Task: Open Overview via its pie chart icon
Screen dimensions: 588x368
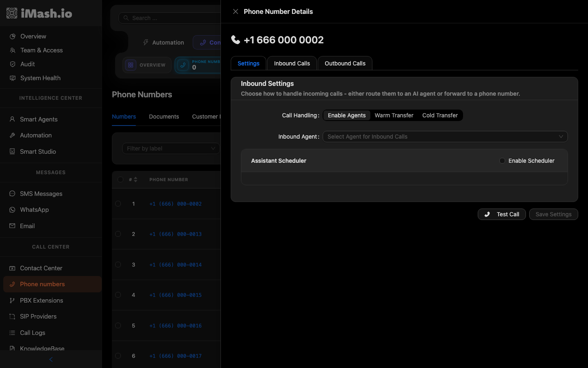Action: (13, 36)
